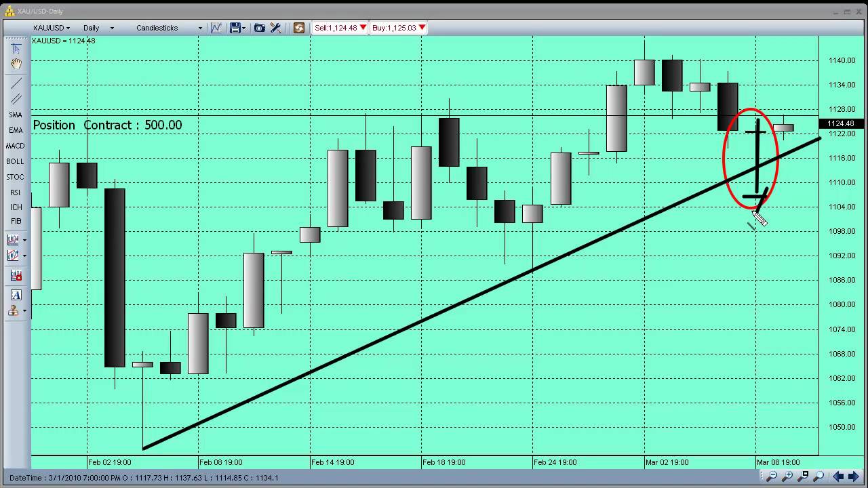Expand the first indicators icon dropdown arrow
The height and width of the screenshot is (488, 868).
tap(24, 240)
